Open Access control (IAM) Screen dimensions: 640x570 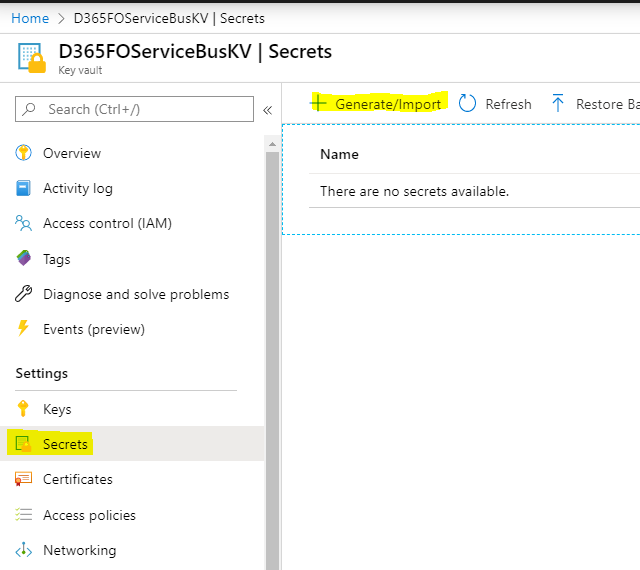pyautogui.click(x=107, y=223)
